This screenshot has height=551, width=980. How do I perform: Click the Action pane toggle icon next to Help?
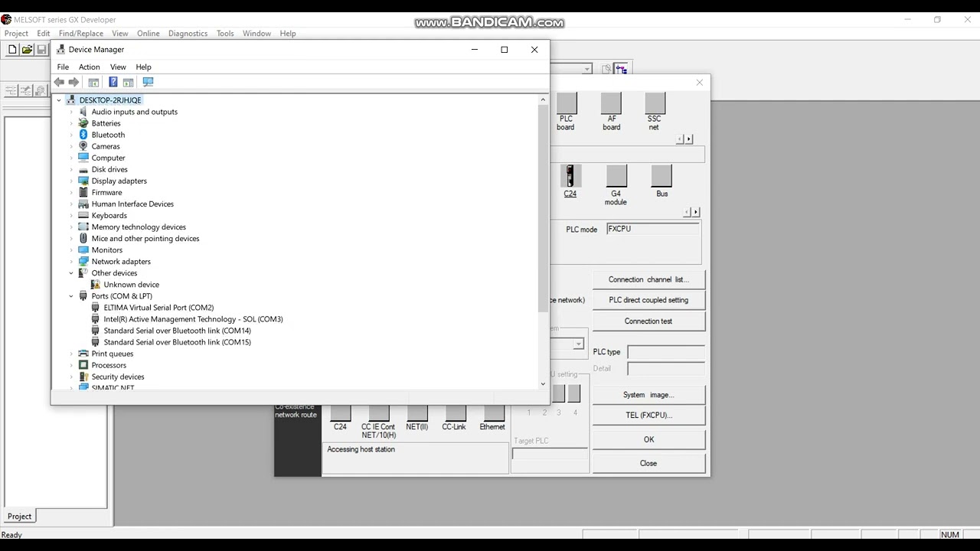(128, 82)
